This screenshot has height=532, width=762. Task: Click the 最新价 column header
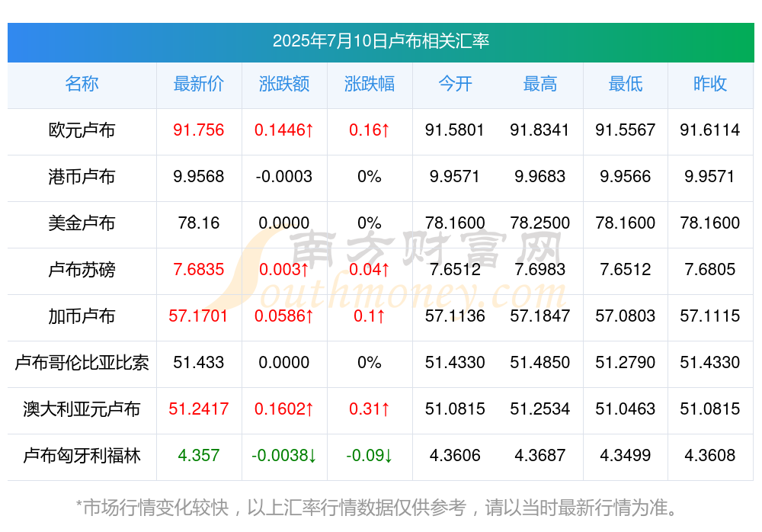point(198,84)
